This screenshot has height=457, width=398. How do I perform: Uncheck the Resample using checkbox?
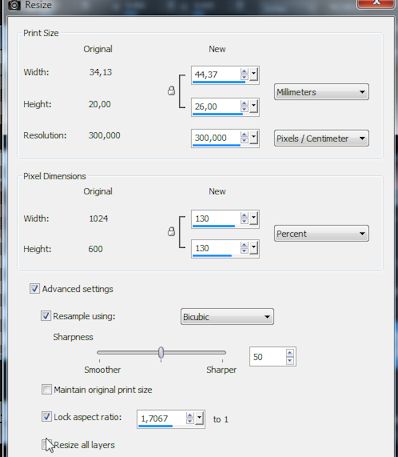pos(46,315)
